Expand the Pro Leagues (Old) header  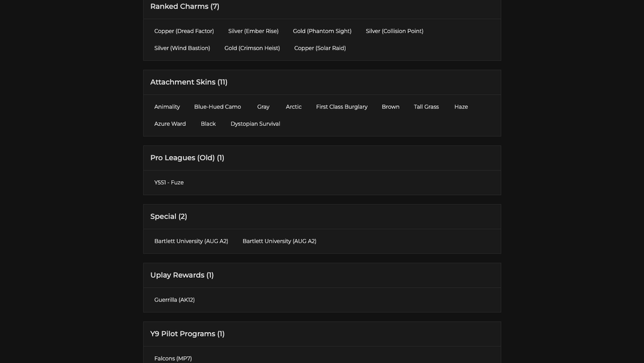322,158
